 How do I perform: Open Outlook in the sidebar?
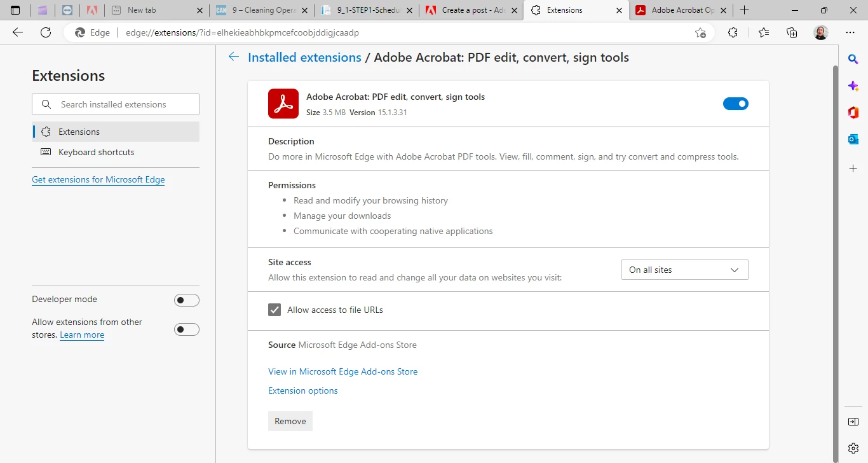[853, 139]
